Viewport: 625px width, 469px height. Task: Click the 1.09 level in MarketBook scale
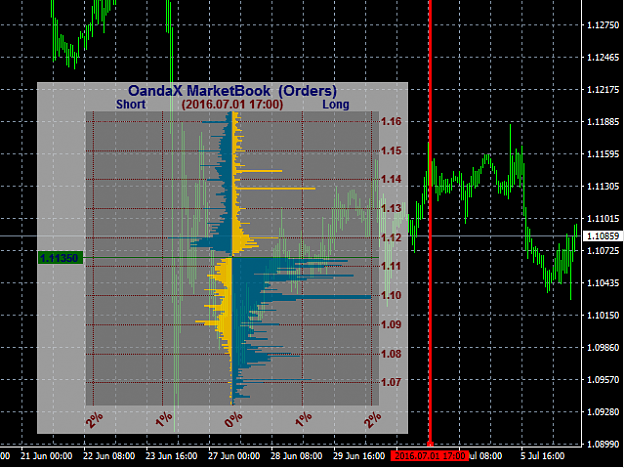click(391, 324)
